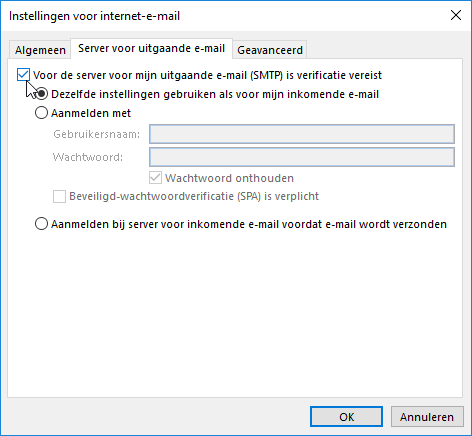
Task: Click the dialog title Instellingen voor internet-e-mail
Action: click(x=94, y=16)
